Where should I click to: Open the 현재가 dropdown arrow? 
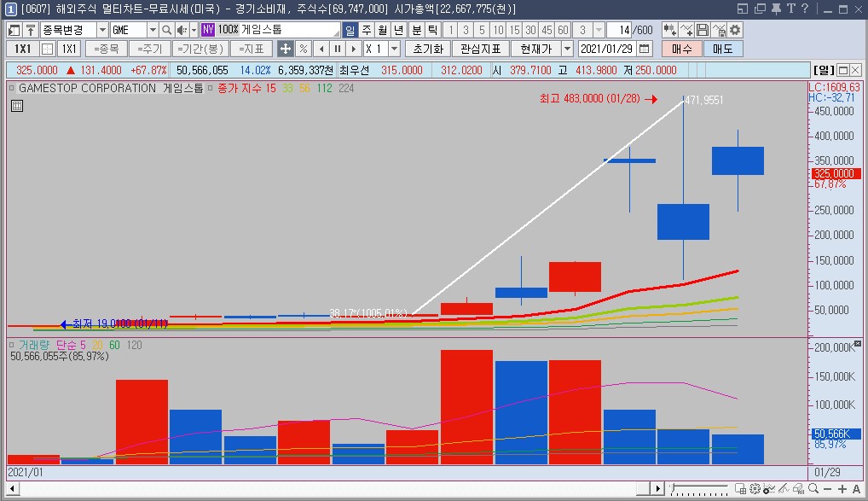tap(567, 49)
